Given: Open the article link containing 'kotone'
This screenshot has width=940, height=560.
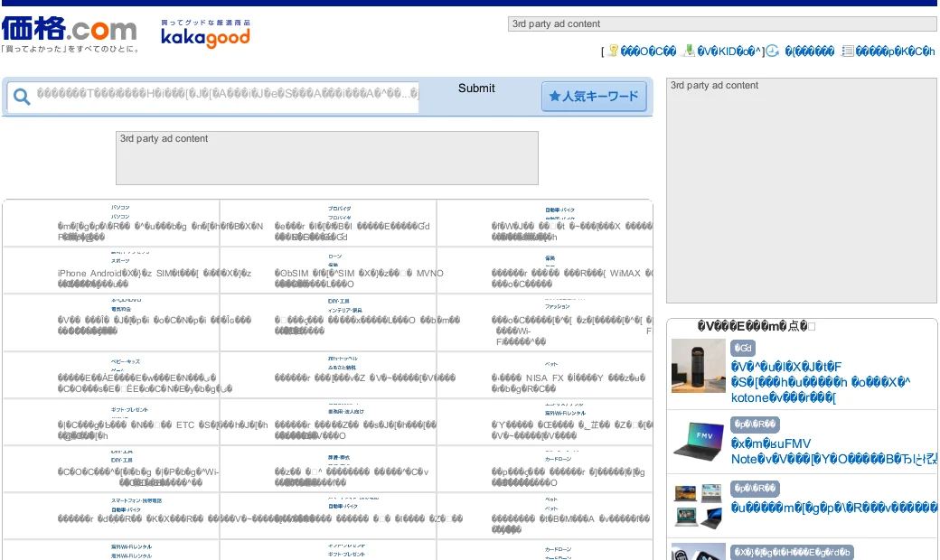Looking at the screenshot, I should (820, 382).
